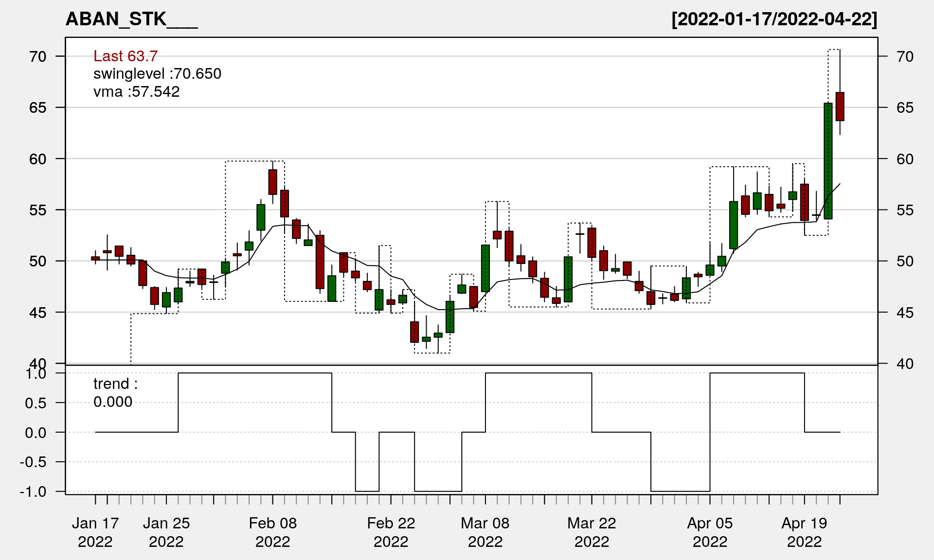Screen dimensions: 934x560
Task: Click the Feb 08 2022 axis label
Action: (x=272, y=532)
